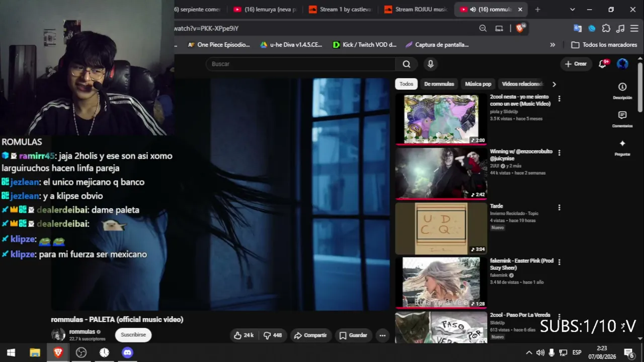
Task: Select the Todos filter chip
Action: 406,84
